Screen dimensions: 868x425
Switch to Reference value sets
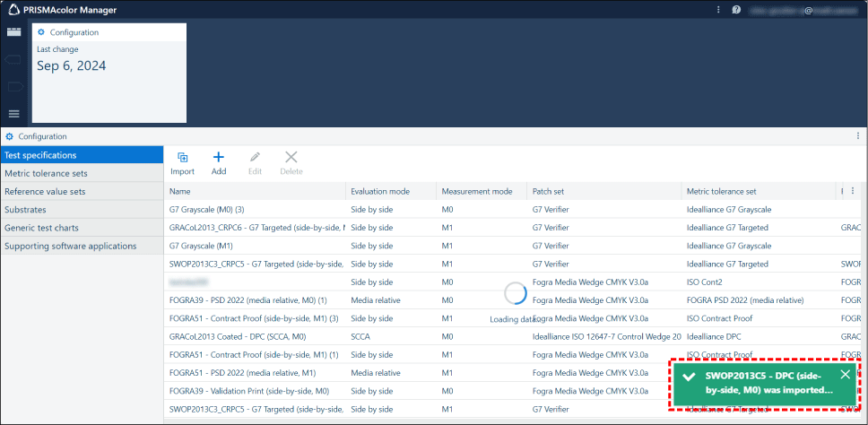pyautogui.click(x=45, y=191)
